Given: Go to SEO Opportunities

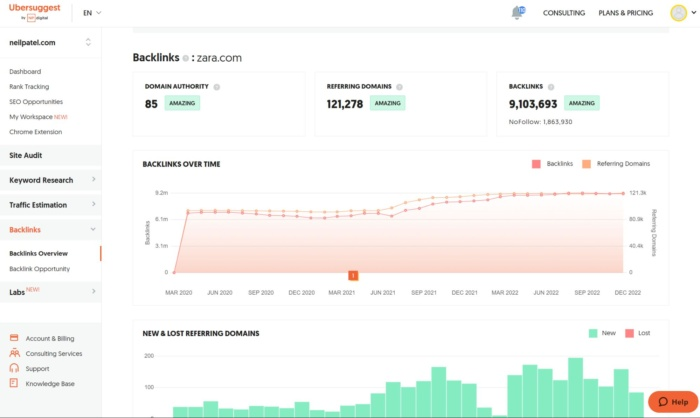Looking at the screenshot, I should point(36,102).
